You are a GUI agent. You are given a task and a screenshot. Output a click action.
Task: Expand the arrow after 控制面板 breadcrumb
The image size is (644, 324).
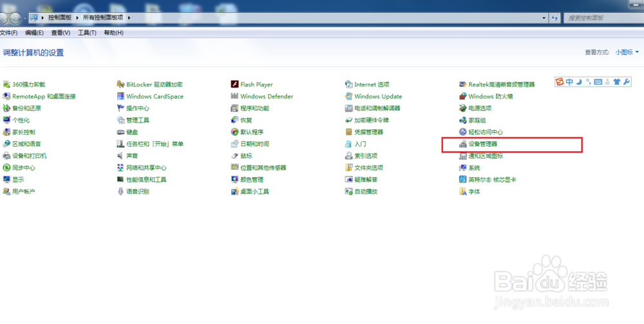tap(77, 18)
